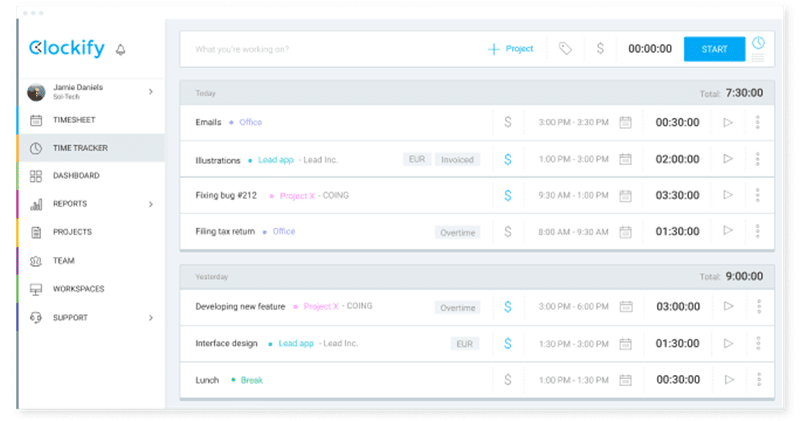800x421 pixels.
Task: Toggle billable status for Filing tax return
Action: 508,232
